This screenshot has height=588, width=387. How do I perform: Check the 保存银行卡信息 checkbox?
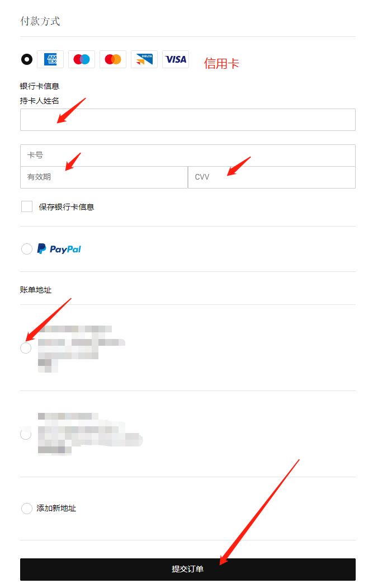tap(27, 206)
